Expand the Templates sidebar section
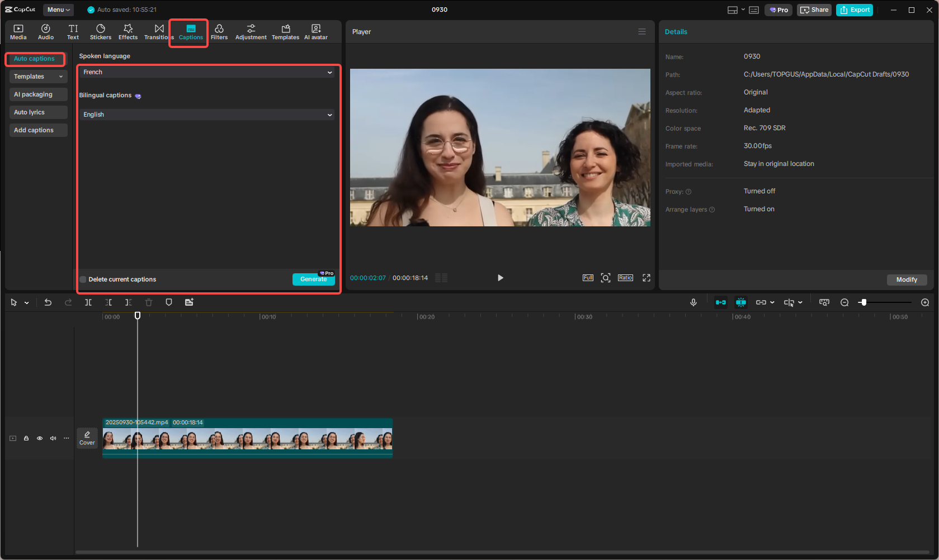The width and height of the screenshot is (939, 560). coord(38,77)
